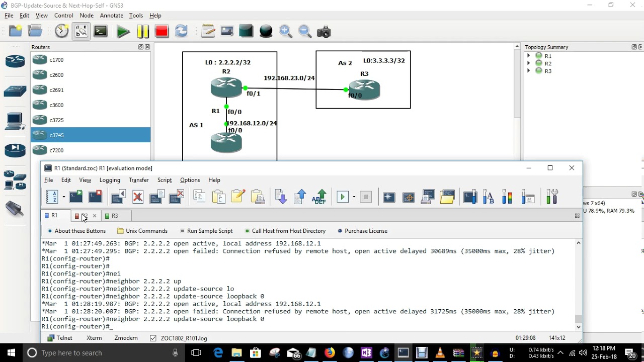Open ZOC host directory A-Z icon
This screenshot has height=362, width=644.
pos(52,197)
